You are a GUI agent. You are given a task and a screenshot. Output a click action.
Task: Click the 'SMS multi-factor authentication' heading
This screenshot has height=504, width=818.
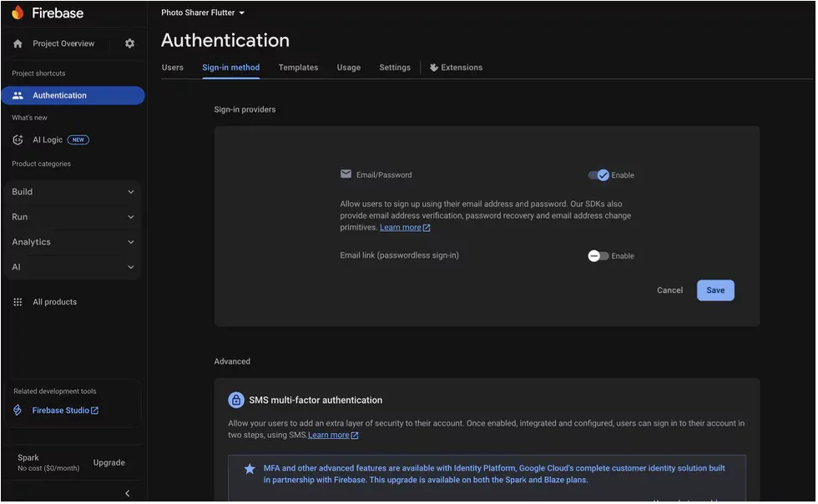[x=316, y=401]
